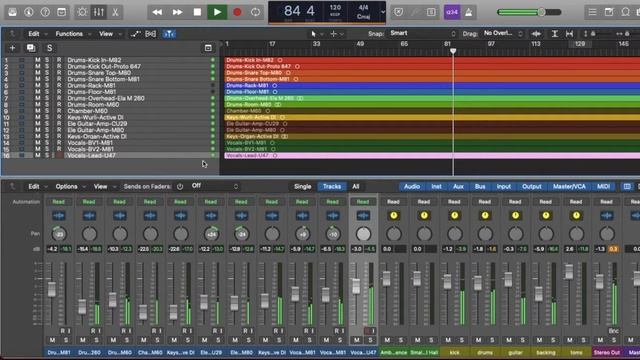This screenshot has height=360, width=640.
Task: Record-enable the Chamber-M60 track
Action: tap(59, 111)
